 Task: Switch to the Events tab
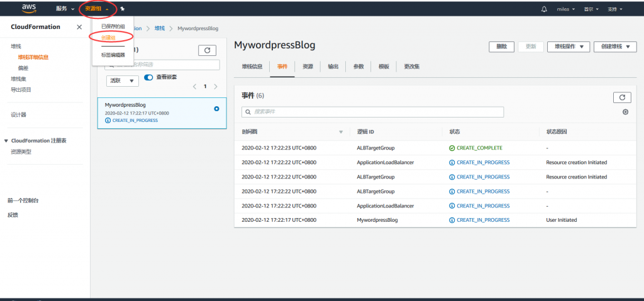pyautogui.click(x=282, y=67)
